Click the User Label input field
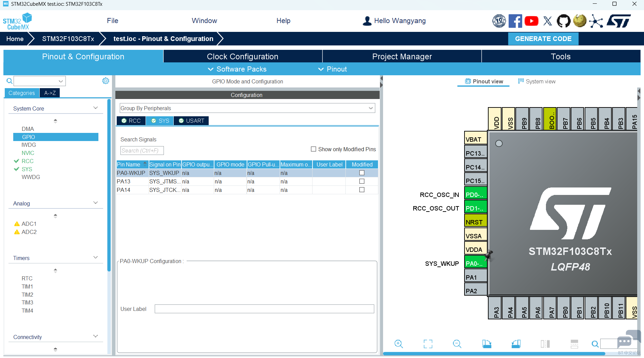Screen dimensions: 644x358 264,309
